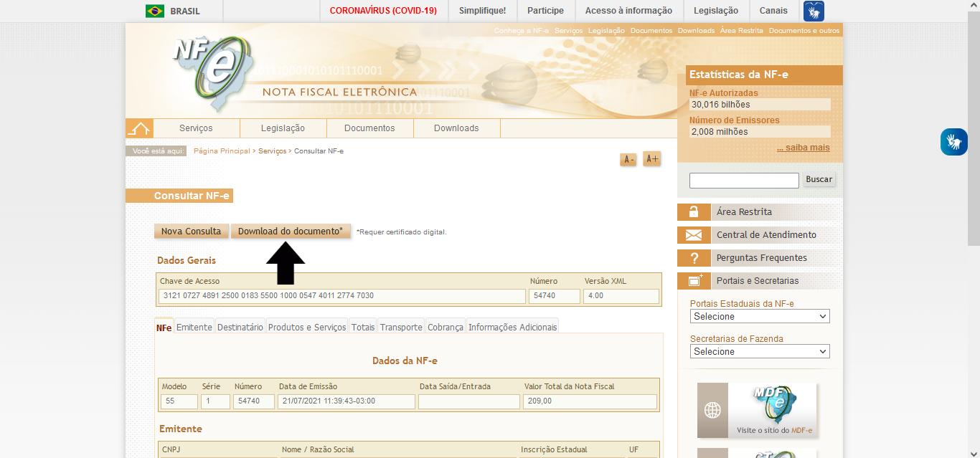980x458 pixels.
Task: Click the Portais e Secretarias window icon
Action: coord(693,281)
